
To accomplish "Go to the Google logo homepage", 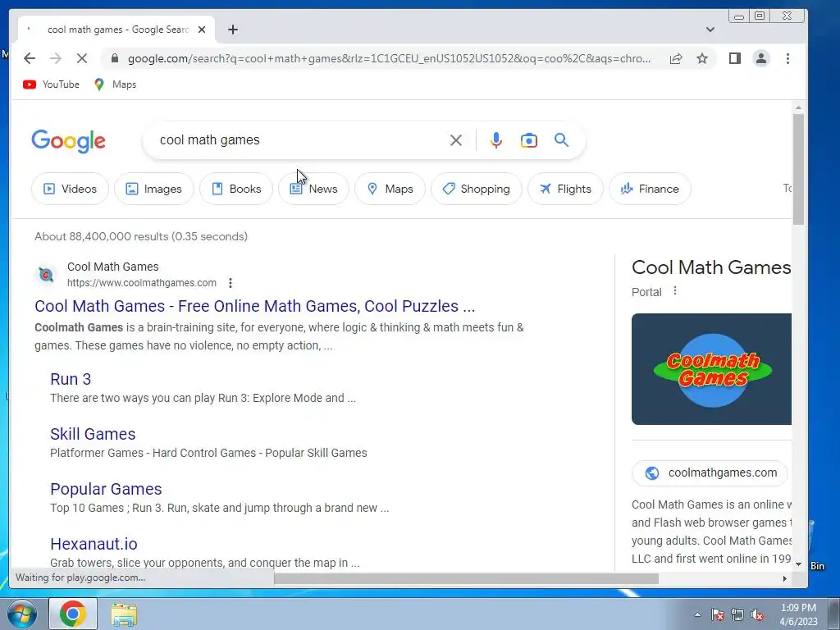I will point(69,141).
